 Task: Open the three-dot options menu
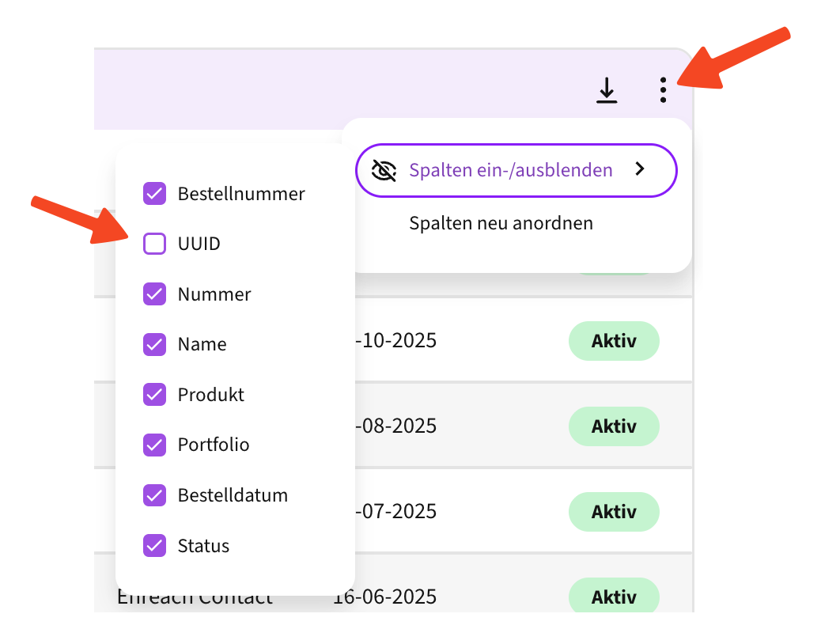pos(663,90)
